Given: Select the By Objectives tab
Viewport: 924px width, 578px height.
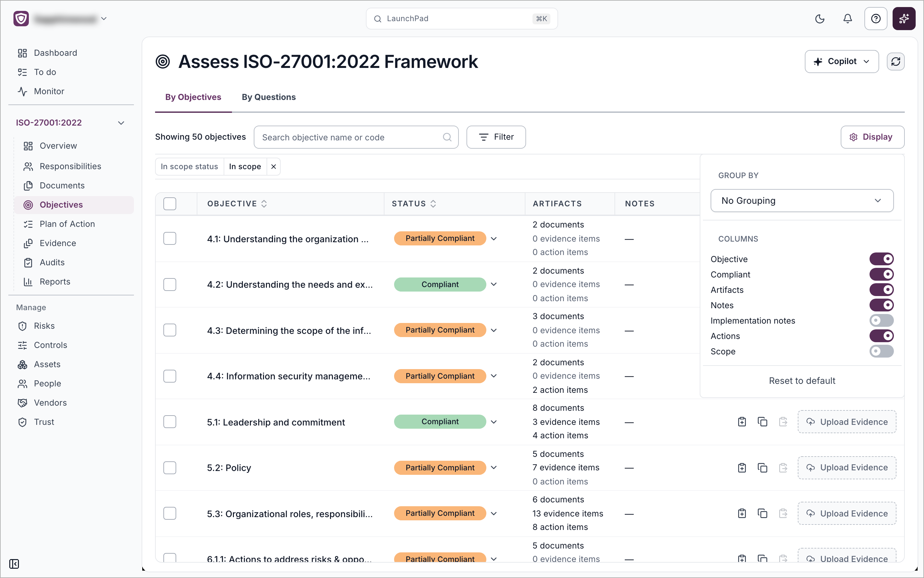Looking at the screenshot, I should point(193,97).
